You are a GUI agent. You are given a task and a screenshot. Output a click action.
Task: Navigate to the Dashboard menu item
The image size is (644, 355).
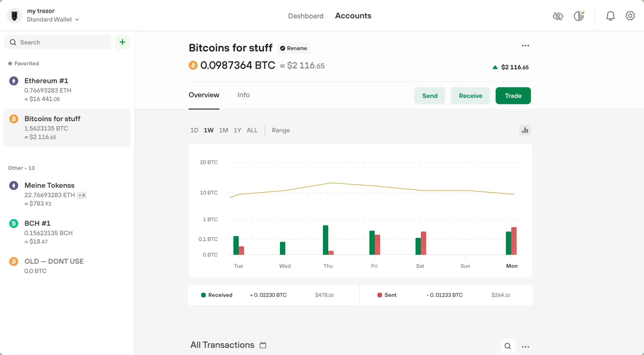coord(306,16)
